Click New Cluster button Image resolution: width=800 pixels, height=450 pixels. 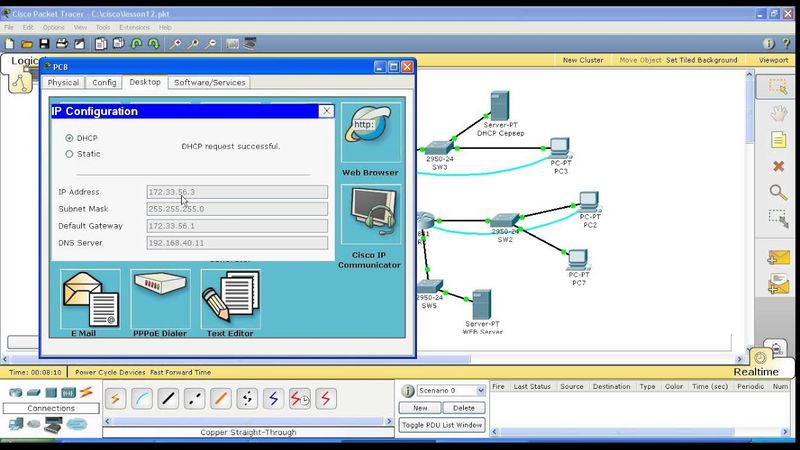[583, 60]
